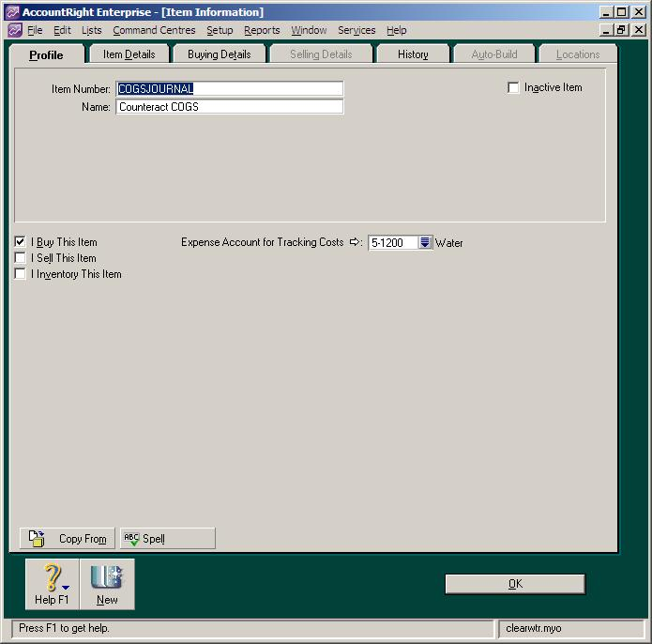The height and width of the screenshot is (644, 652).
Task: Click the disabled Auto-Build tab
Action: click(x=494, y=54)
